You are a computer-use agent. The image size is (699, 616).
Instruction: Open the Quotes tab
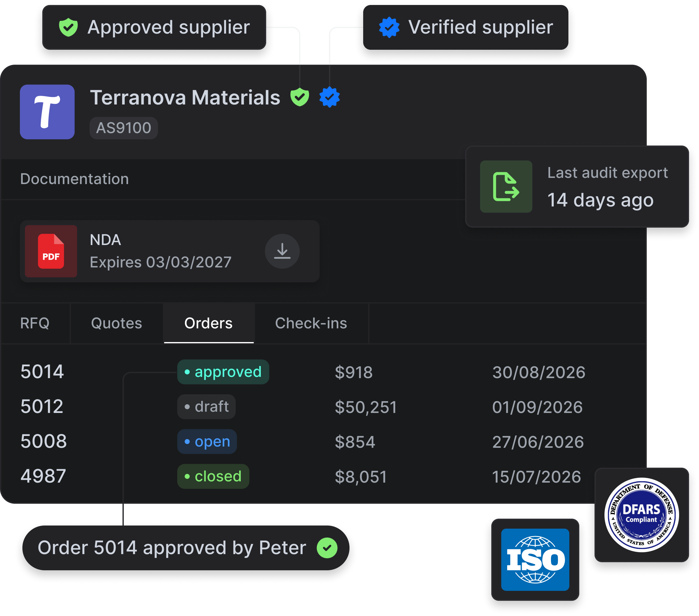pyautogui.click(x=116, y=323)
